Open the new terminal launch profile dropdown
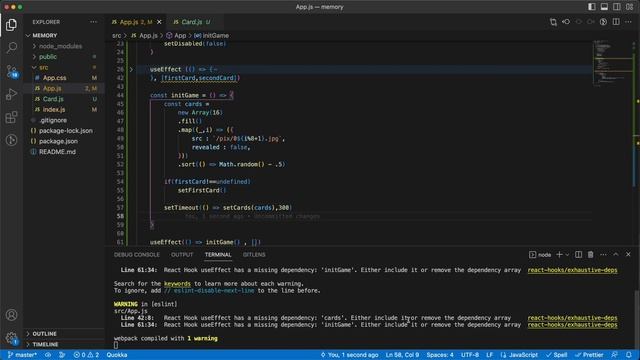Screen dimensions: 640x360 [x=567, y=255]
